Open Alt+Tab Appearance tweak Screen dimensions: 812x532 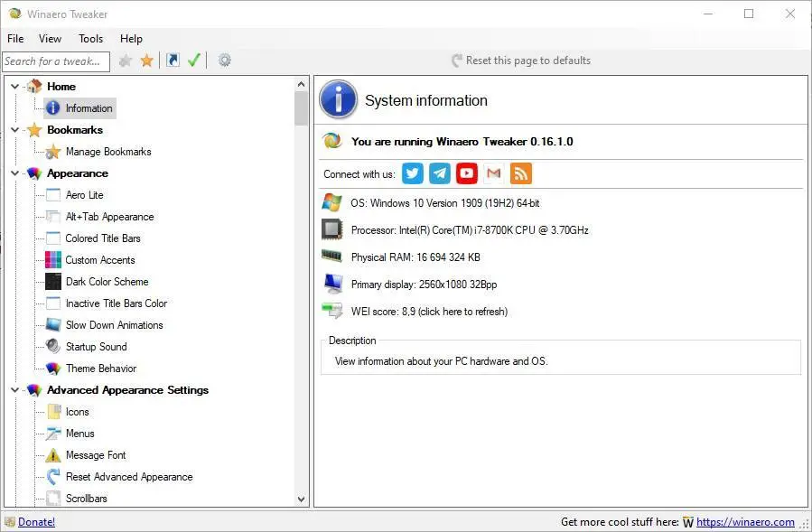click(x=110, y=217)
